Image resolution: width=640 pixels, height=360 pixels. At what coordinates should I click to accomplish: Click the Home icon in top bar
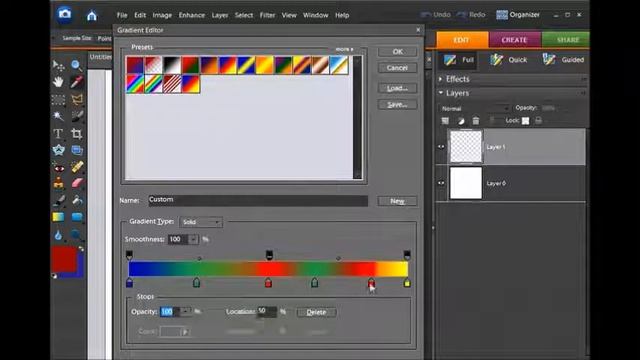click(92, 16)
